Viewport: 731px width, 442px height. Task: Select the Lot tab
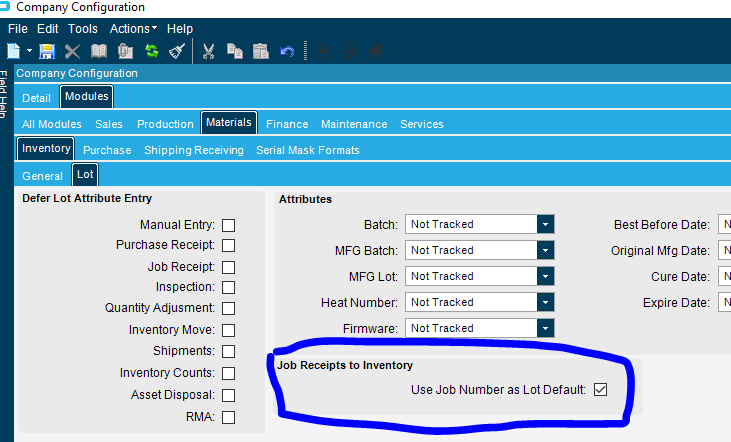coord(85,175)
